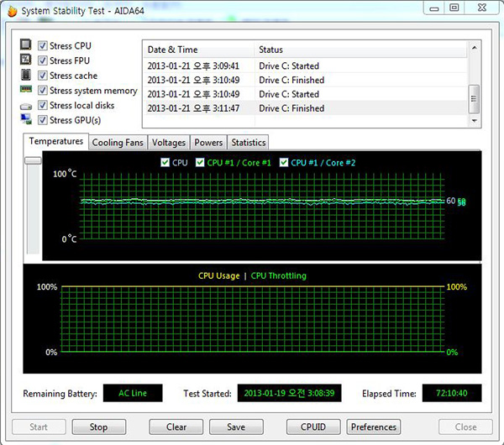Click the log list scroll down arrow
This screenshot has width=504, height=445.
(x=474, y=121)
